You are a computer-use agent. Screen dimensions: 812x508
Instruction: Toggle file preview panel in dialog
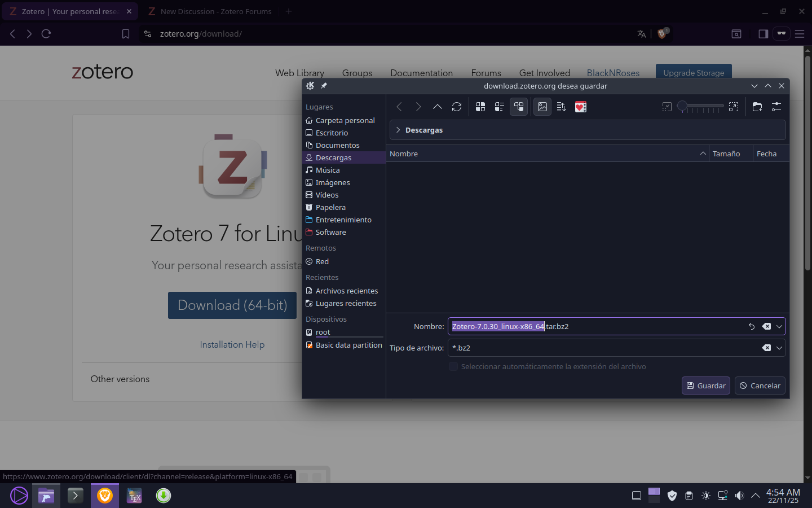point(542,107)
